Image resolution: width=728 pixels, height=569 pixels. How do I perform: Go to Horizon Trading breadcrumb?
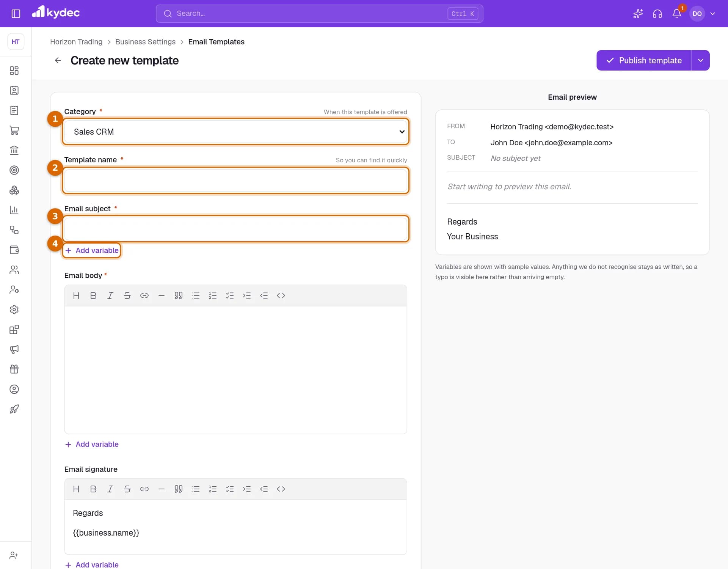tap(76, 42)
